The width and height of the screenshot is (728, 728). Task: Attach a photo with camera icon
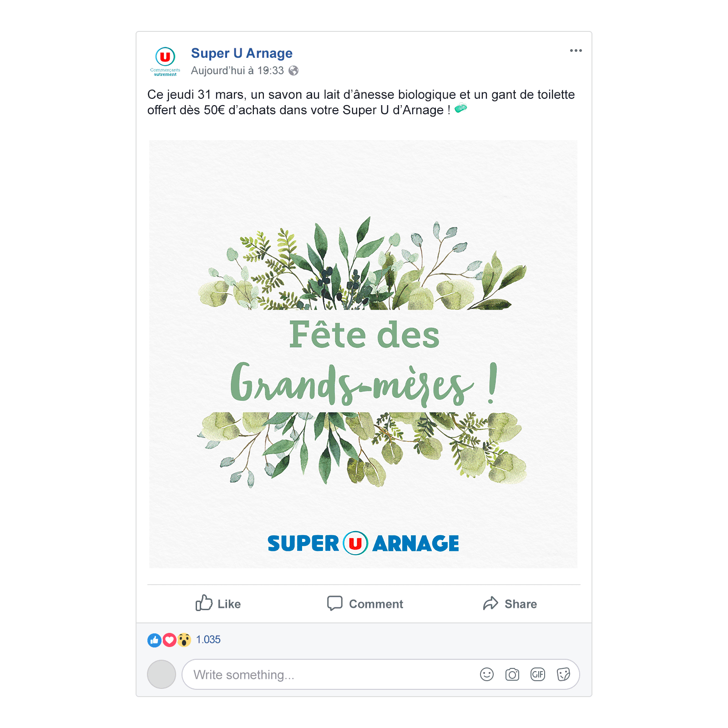512,674
